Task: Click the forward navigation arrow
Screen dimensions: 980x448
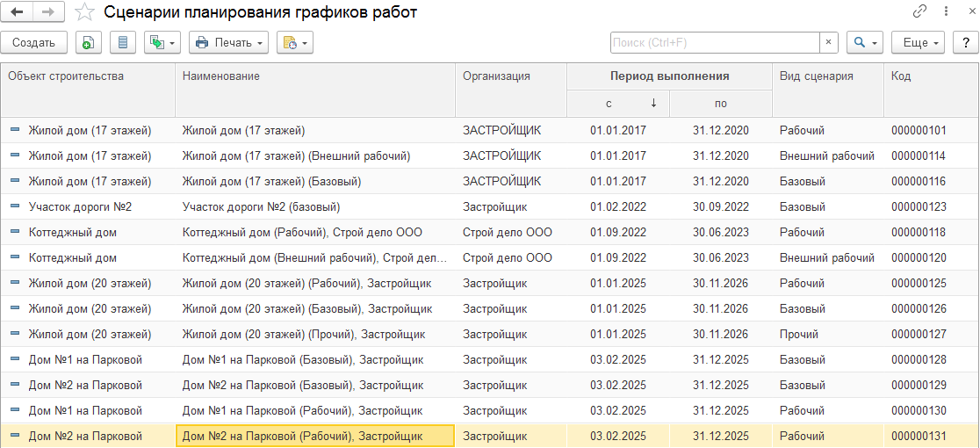Action: 47,12
